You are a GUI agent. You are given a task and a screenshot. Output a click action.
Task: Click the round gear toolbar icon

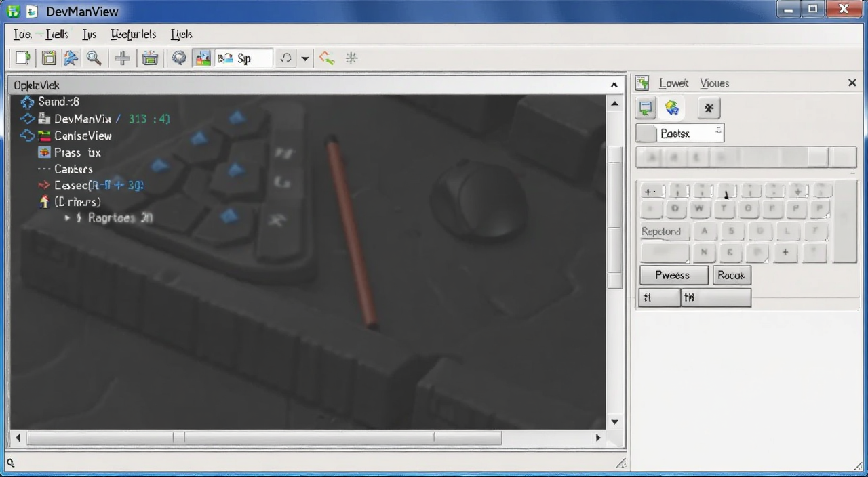179,58
